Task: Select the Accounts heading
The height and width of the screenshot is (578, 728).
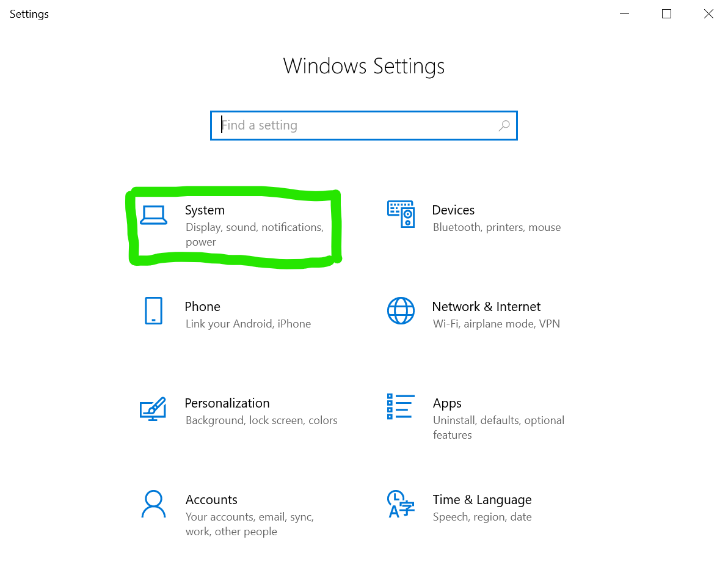Action: pyautogui.click(x=211, y=499)
